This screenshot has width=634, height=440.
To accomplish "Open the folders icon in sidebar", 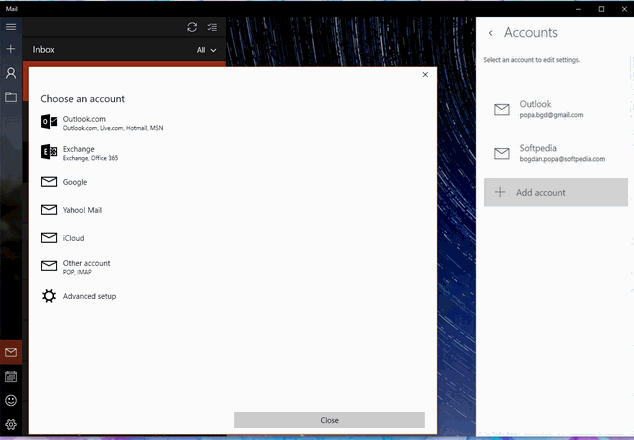I will [x=11, y=97].
